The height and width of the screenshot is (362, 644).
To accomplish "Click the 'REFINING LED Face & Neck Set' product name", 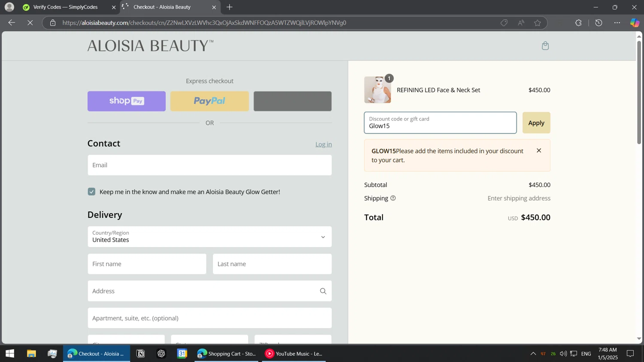I will [x=438, y=90].
